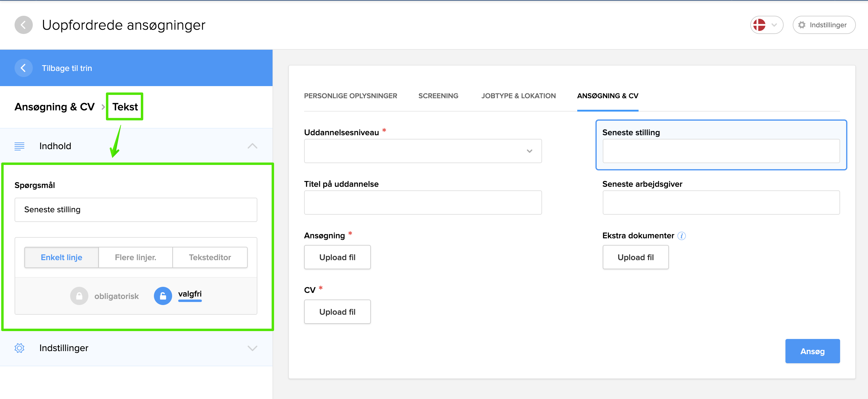Open the Uddannelsesniveau dropdown
The width and height of the screenshot is (868, 399).
click(422, 151)
